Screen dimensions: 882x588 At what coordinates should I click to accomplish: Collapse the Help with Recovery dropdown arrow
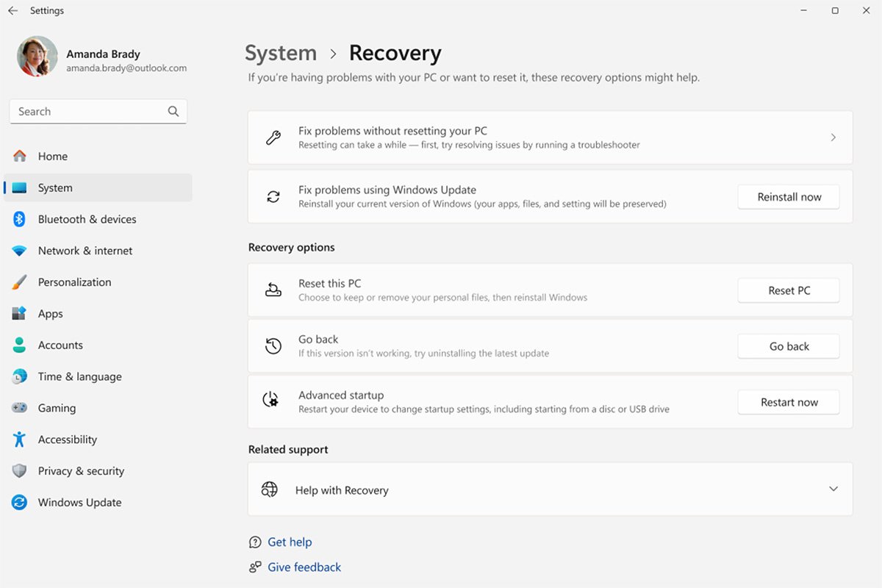[833, 489]
